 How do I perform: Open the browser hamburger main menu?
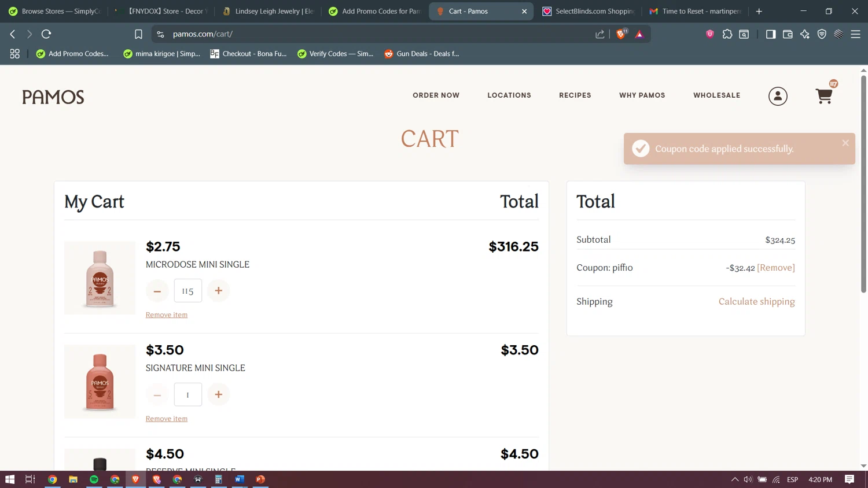[x=855, y=34]
